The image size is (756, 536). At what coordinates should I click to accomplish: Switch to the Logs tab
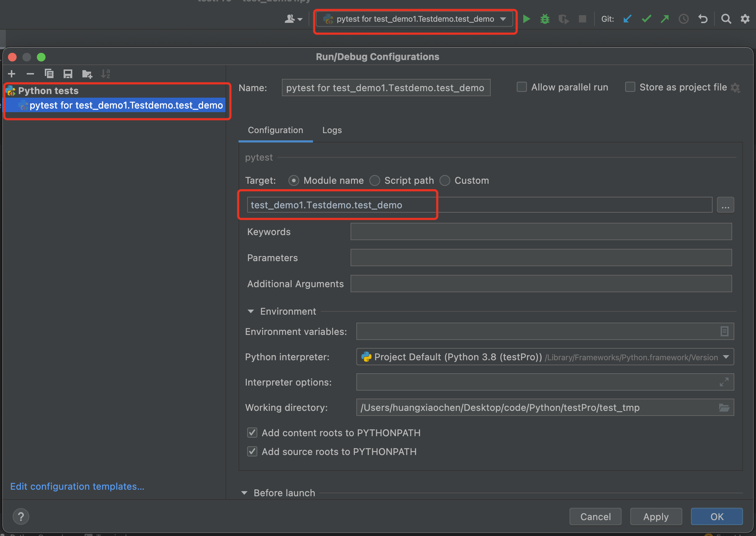[x=332, y=130]
